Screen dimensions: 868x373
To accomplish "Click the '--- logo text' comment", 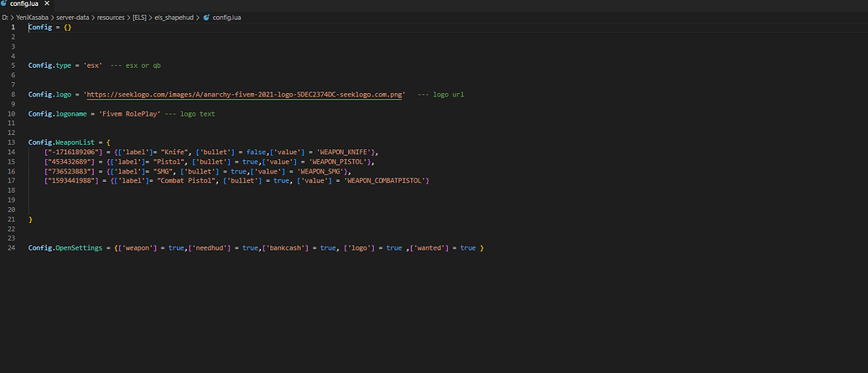I will 190,114.
